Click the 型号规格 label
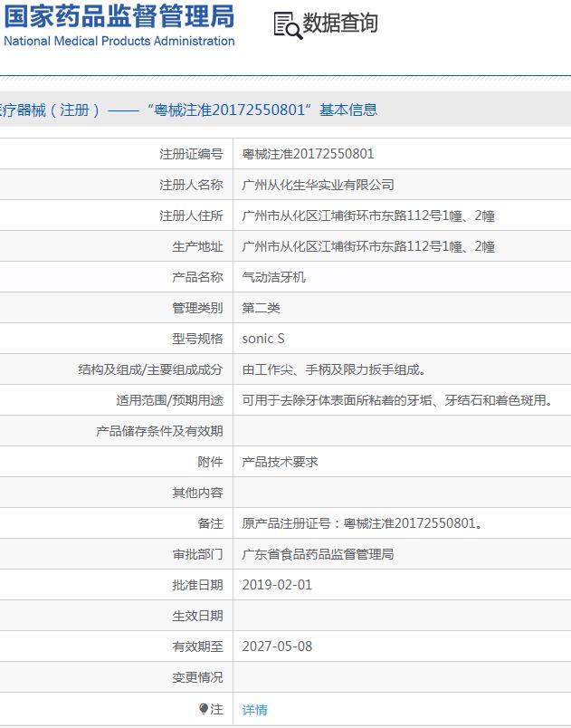This screenshot has height=728, width=571. point(197,339)
